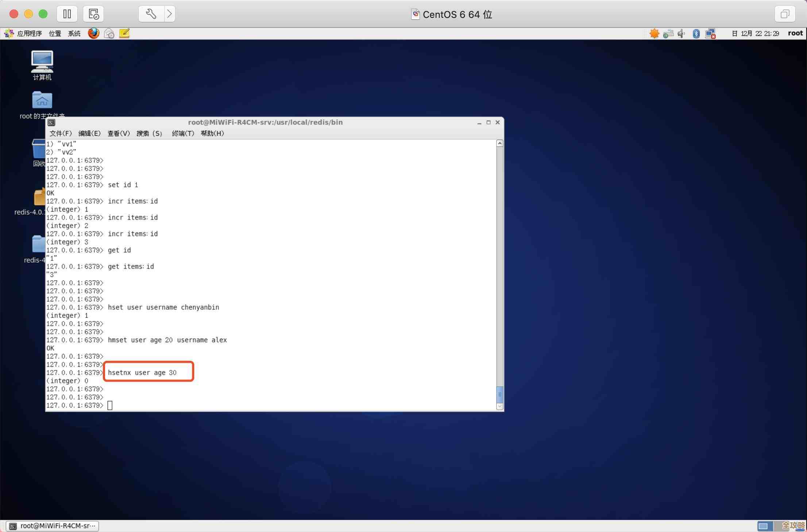Open the terminal 文件(F) menu

[61, 133]
